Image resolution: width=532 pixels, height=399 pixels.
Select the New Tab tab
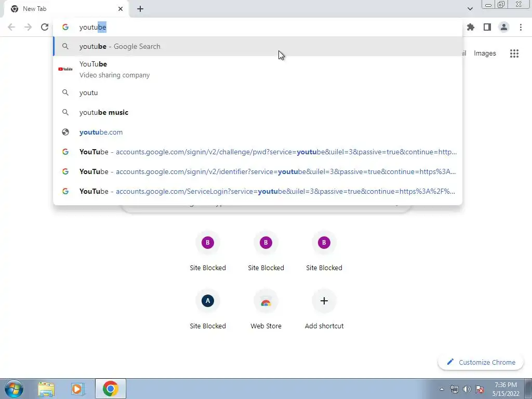pos(66,9)
